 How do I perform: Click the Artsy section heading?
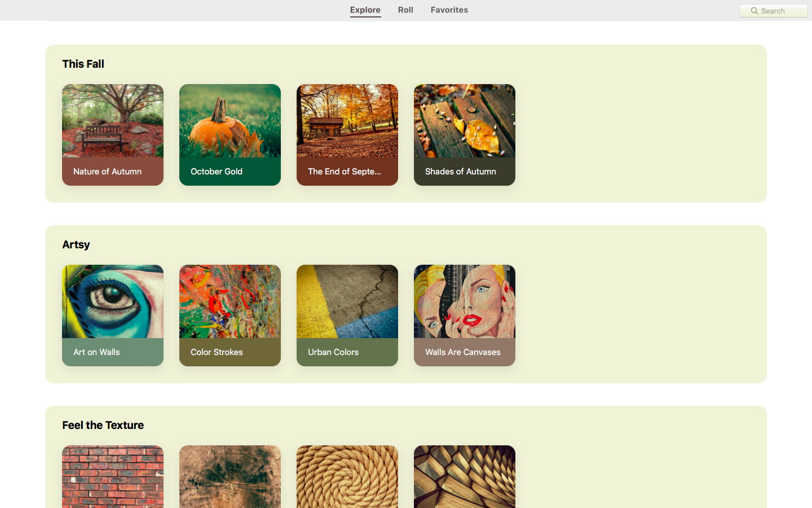click(x=76, y=244)
